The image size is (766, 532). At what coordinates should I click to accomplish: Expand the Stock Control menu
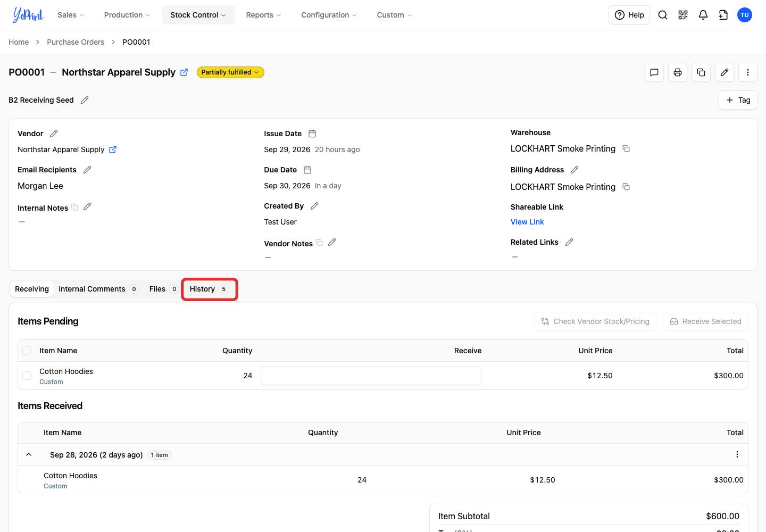[x=198, y=15]
